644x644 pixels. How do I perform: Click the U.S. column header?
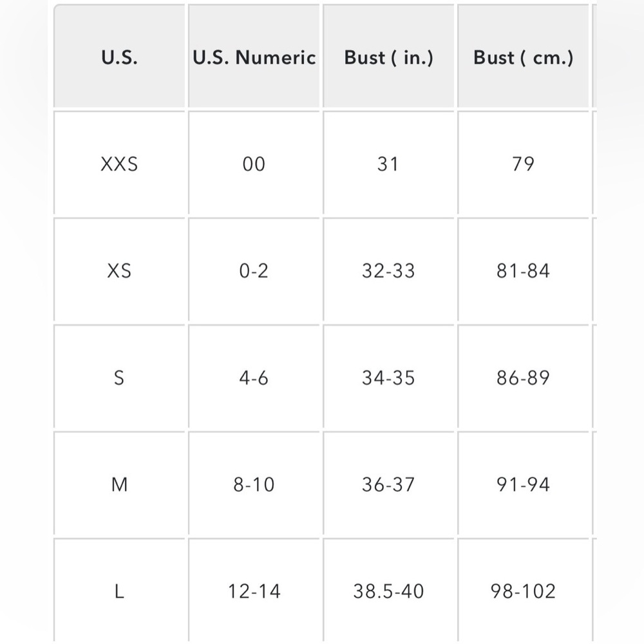tap(119, 56)
